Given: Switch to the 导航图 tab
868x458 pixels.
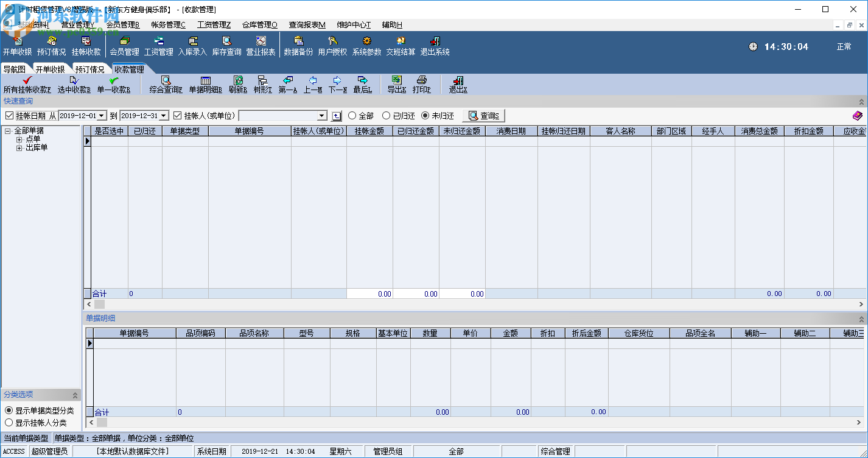Looking at the screenshot, I should pyautogui.click(x=15, y=69).
